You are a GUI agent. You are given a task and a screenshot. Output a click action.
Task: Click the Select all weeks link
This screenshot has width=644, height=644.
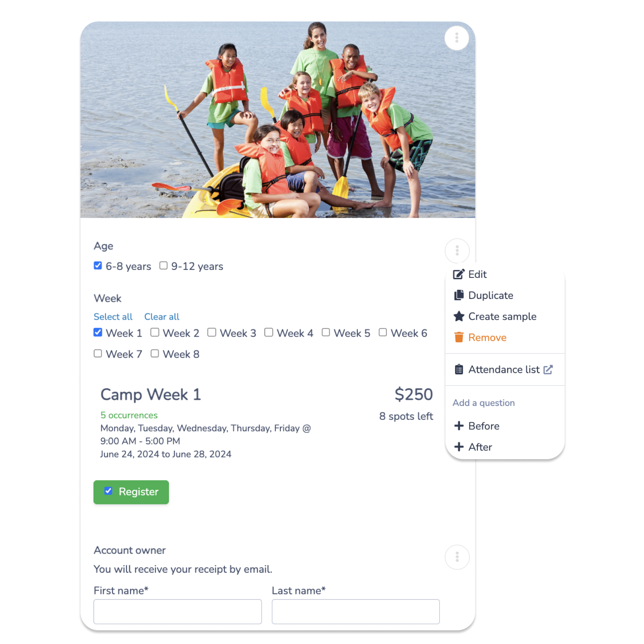(x=113, y=317)
